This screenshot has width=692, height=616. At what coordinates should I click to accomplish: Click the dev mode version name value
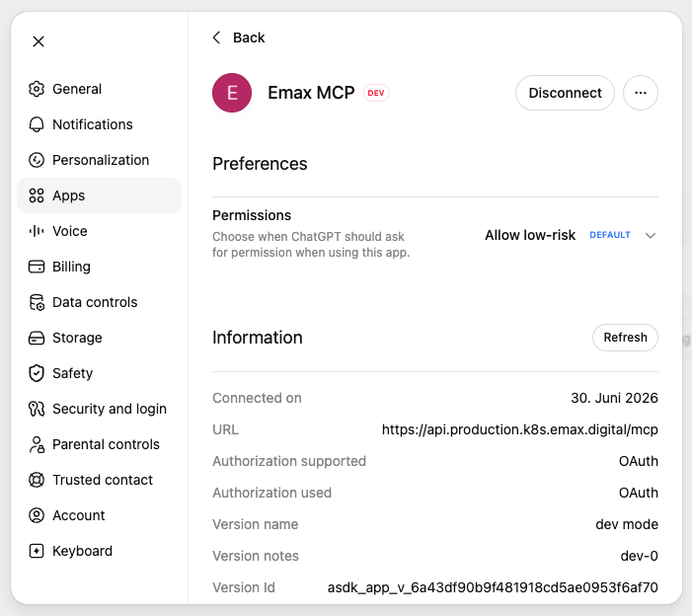(x=627, y=524)
